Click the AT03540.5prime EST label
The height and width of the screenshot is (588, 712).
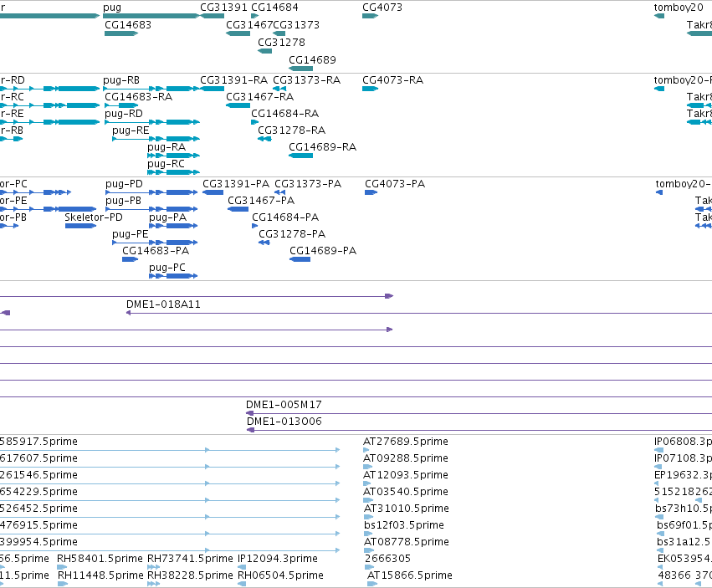406,492
